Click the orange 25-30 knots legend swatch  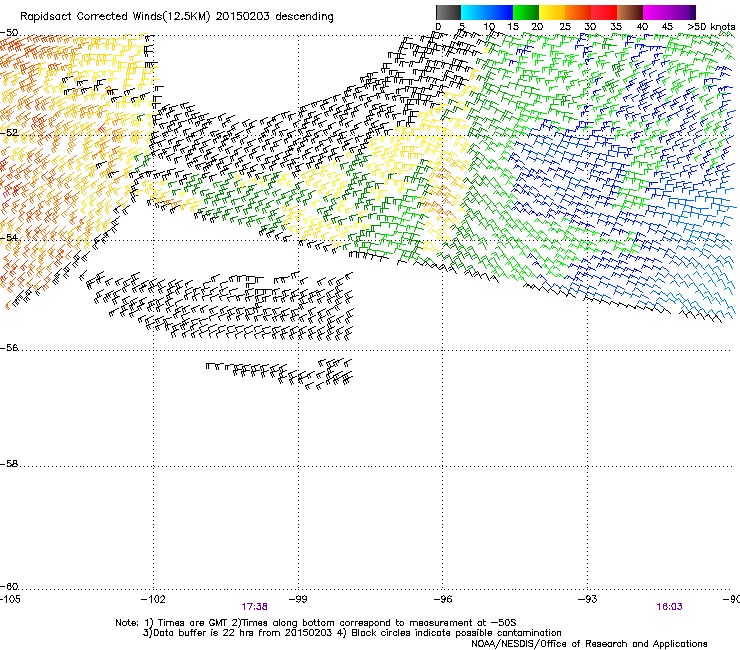[x=578, y=13]
